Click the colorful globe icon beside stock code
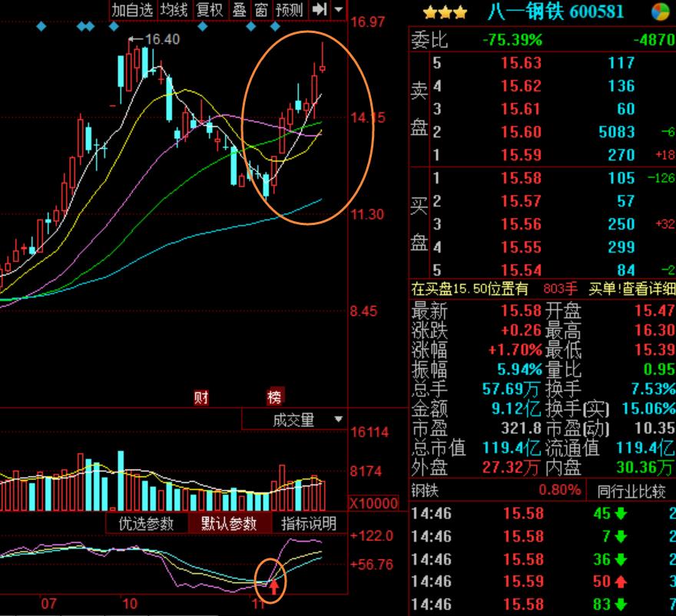The width and height of the screenshot is (676, 616). [660, 12]
